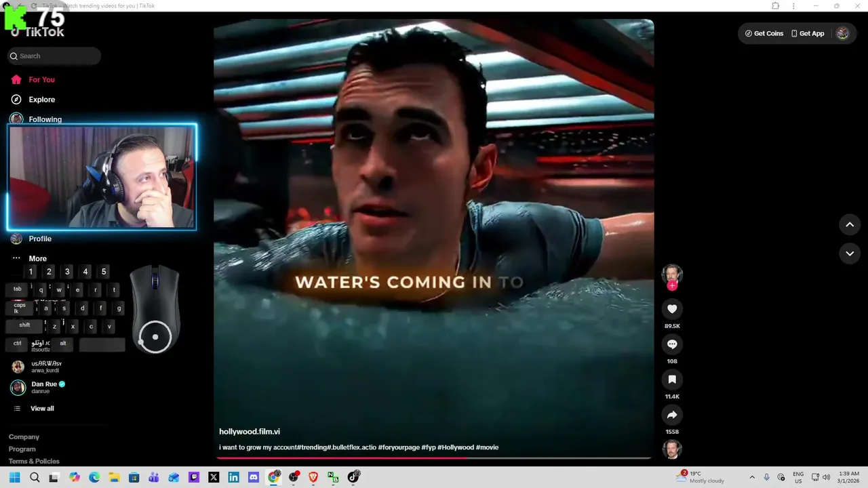868x488 pixels.
Task: Go to next video with down chevron
Action: pos(850,253)
